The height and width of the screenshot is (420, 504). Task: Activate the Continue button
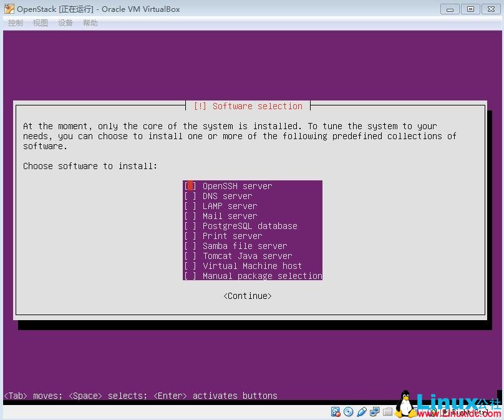click(x=247, y=295)
